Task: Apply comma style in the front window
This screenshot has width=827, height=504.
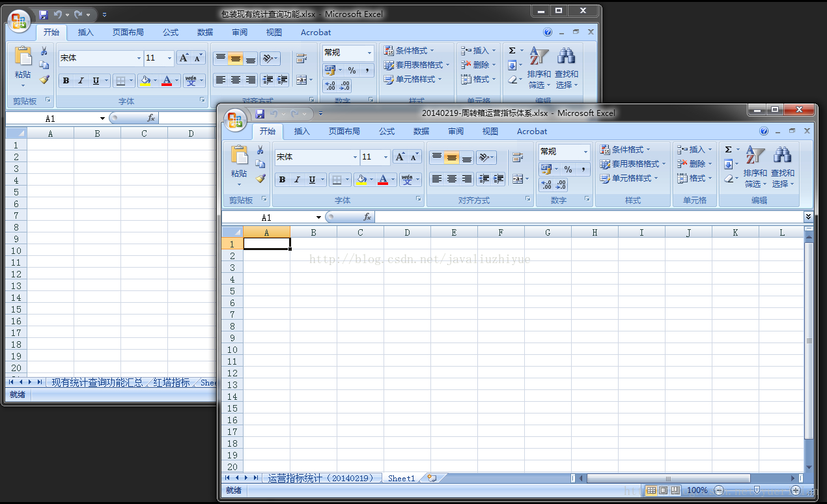Action: click(x=583, y=169)
